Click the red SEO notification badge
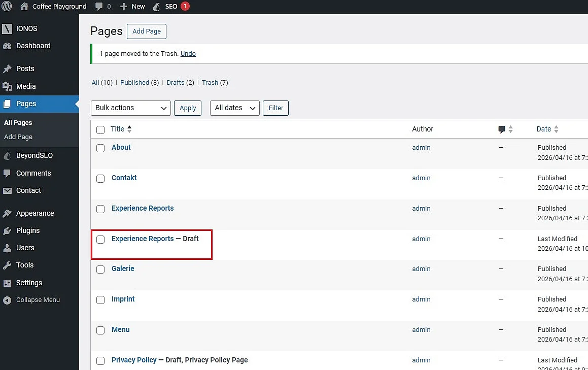This screenshot has height=370, width=588. click(185, 7)
